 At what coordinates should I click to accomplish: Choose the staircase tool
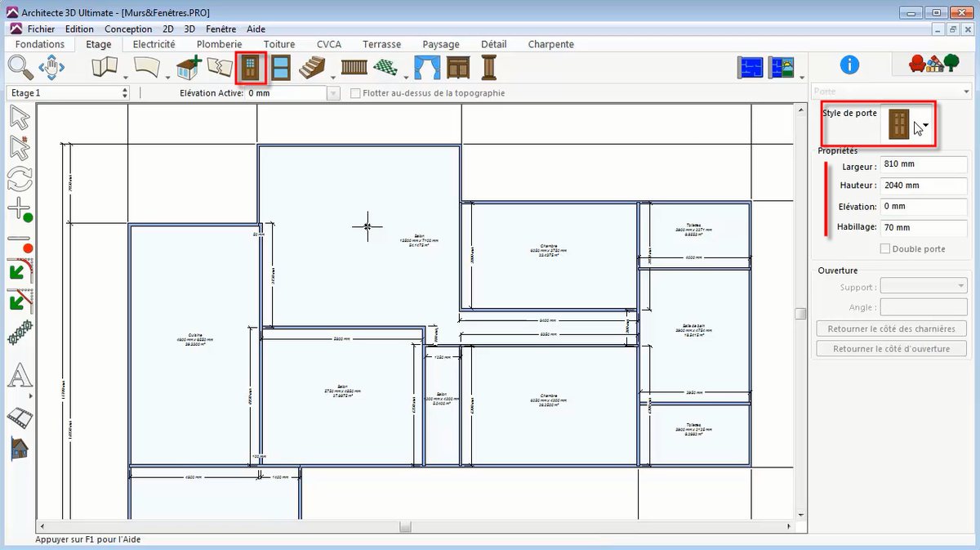click(312, 67)
